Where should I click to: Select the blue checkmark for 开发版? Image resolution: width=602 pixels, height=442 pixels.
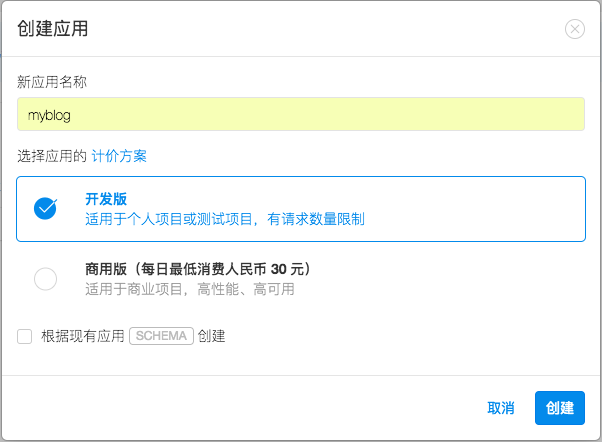click(x=45, y=209)
